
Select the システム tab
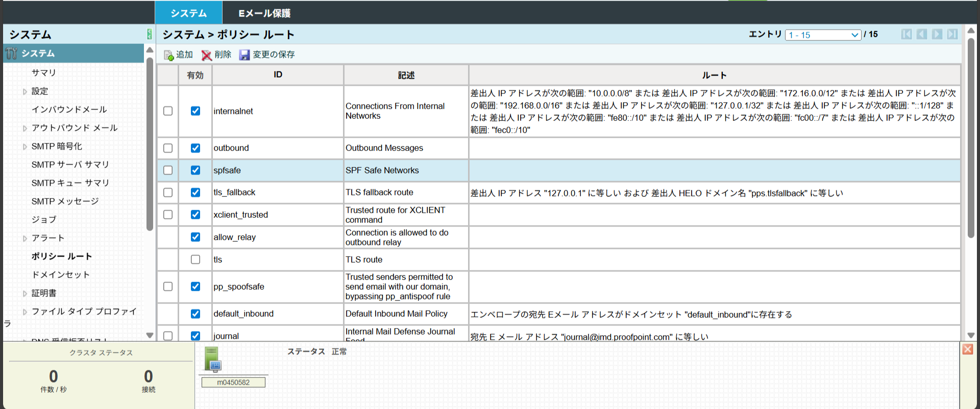pyautogui.click(x=188, y=13)
